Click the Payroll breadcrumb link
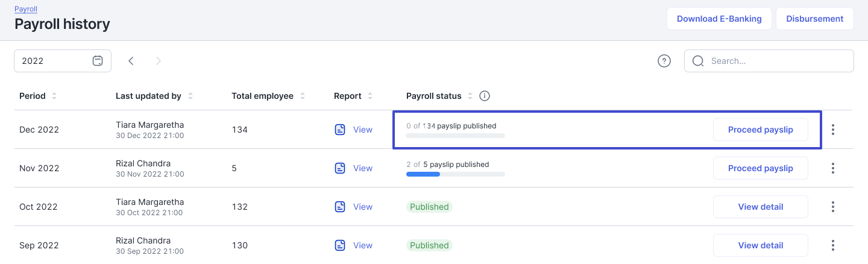868x264 pixels. (x=25, y=10)
